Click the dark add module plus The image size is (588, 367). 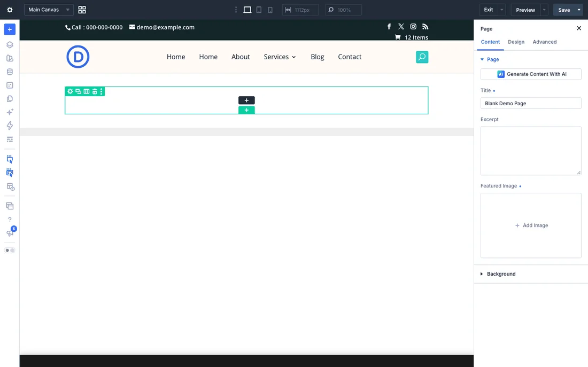(246, 100)
